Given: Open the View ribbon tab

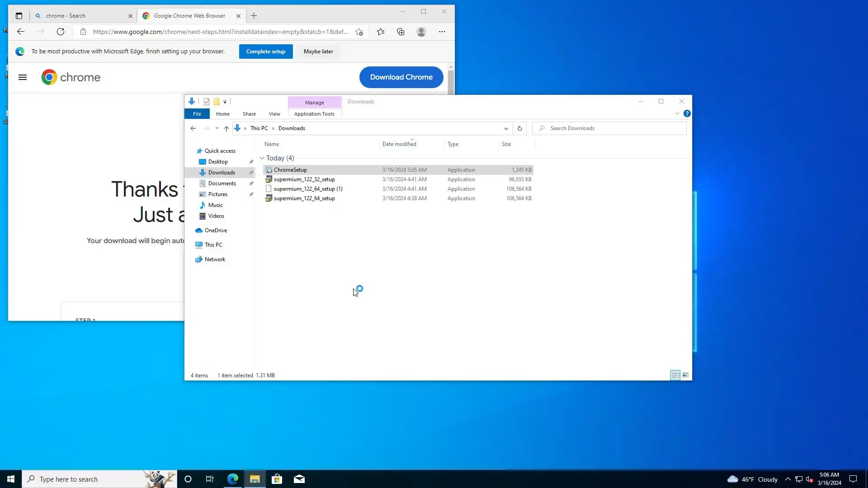Looking at the screenshot, I should 274,114.
